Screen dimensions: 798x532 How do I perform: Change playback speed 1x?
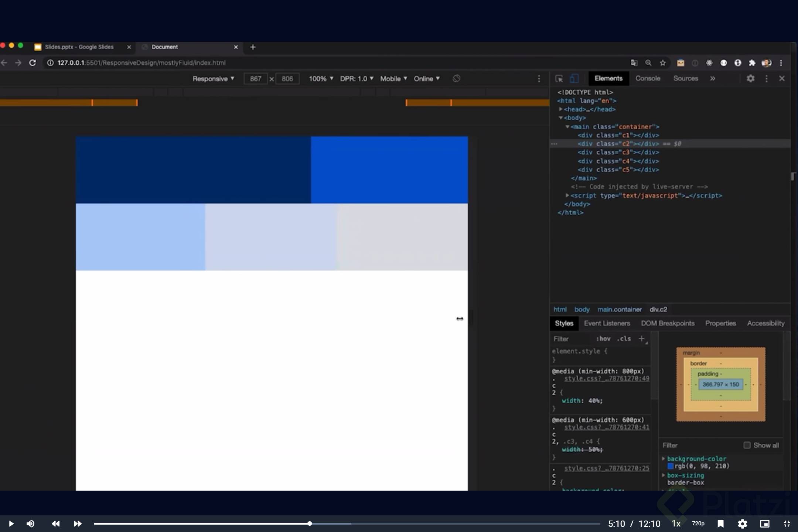tap(676, 524)
